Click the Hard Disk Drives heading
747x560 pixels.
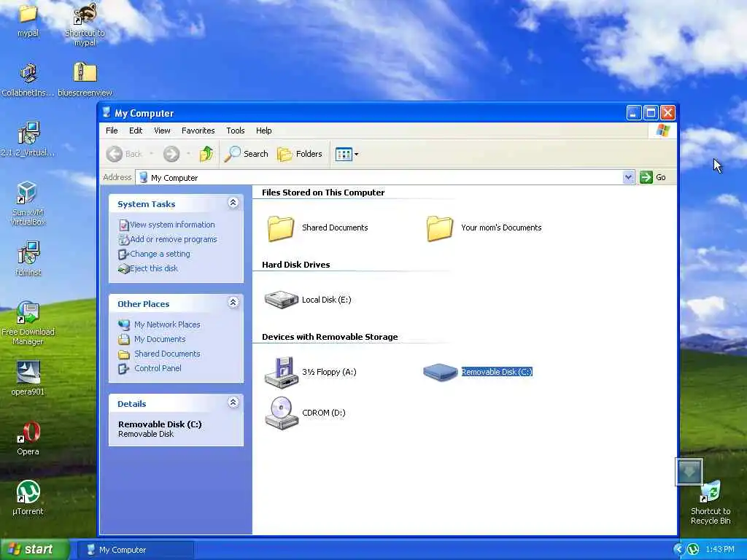[x=296, y=265]
